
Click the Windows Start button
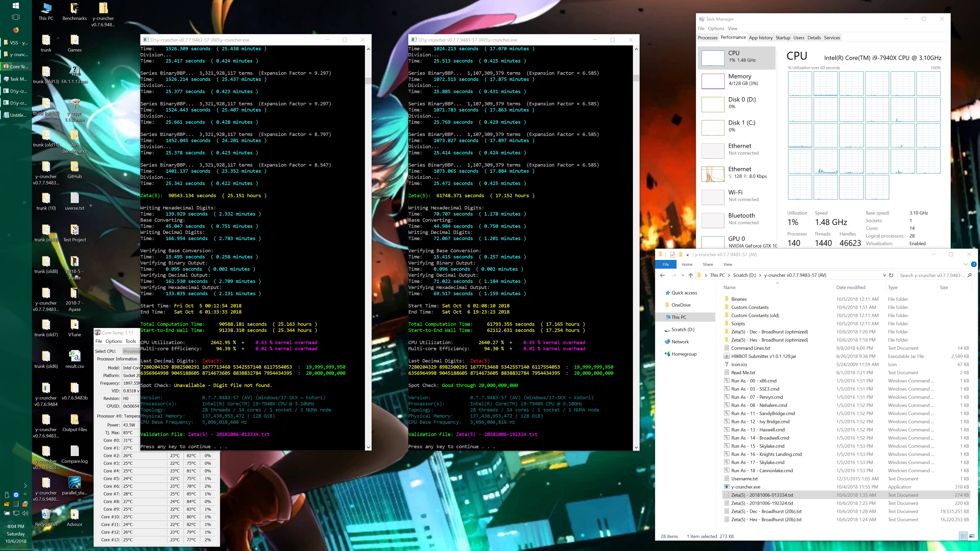[x=16, y=6]
